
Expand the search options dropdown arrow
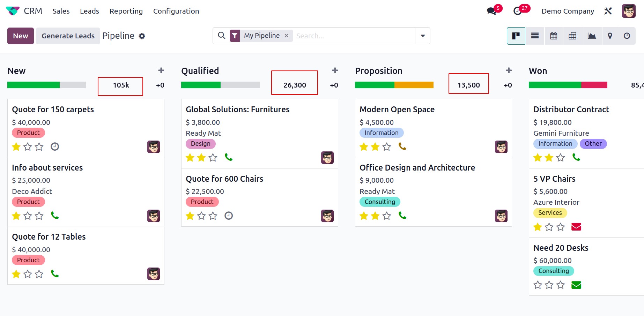423,36
